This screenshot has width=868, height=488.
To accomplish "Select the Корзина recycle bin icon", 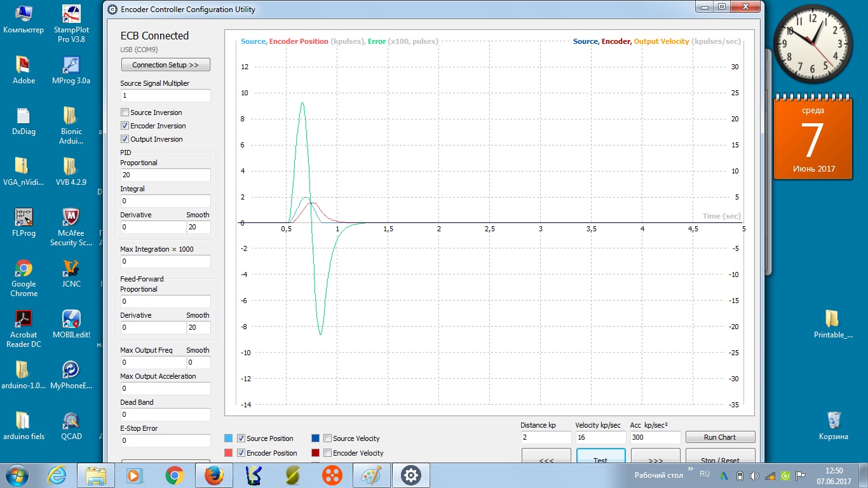I will pyautogui.click(x=834, y=425).
